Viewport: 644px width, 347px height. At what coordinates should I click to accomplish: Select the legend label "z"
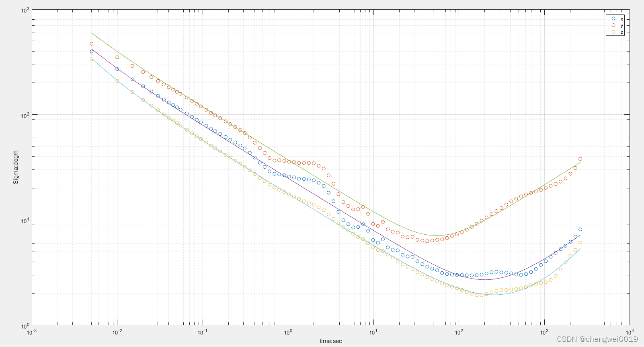click(622, 32)
